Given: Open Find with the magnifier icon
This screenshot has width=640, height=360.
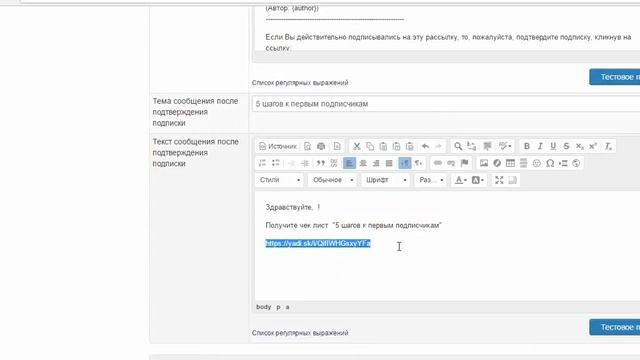Looking at the screenshot, I should tap(458, 146).
